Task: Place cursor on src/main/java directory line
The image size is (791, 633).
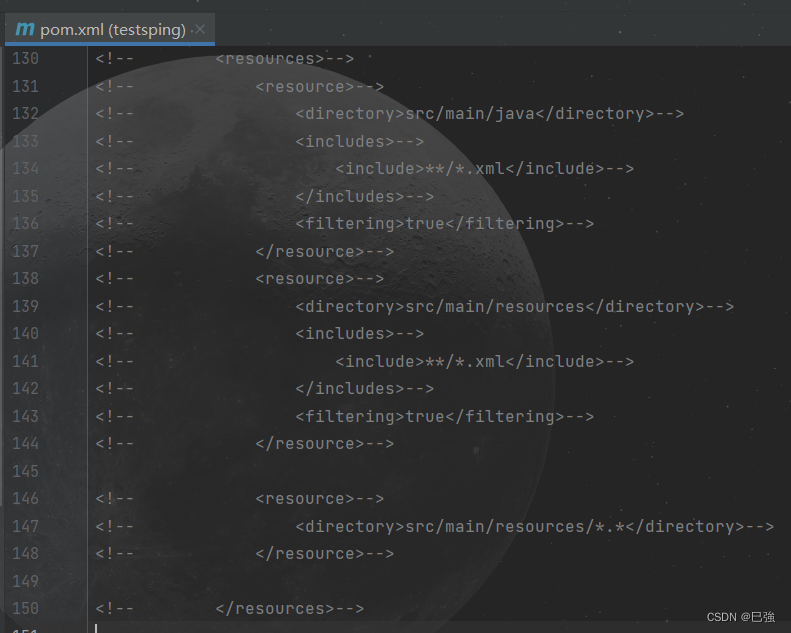Action: [489, 113]
